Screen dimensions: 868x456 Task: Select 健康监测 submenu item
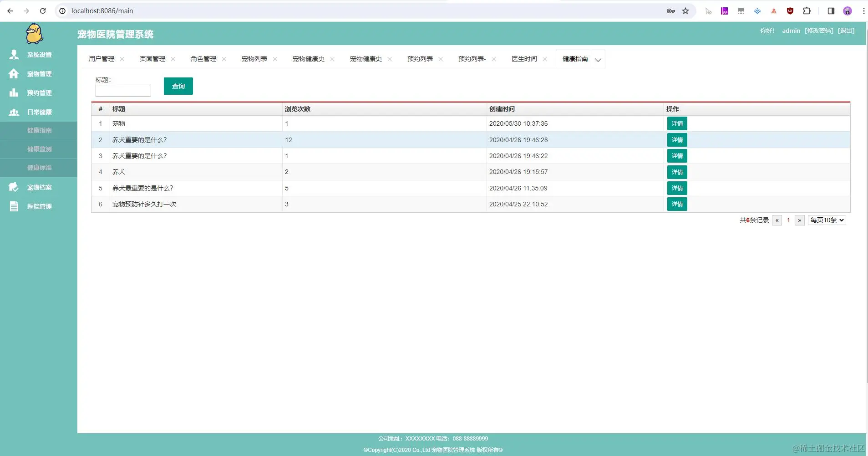39,149
